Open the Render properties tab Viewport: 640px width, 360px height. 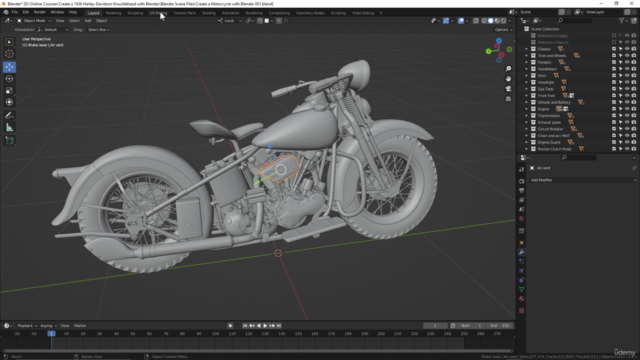point(522,181)
